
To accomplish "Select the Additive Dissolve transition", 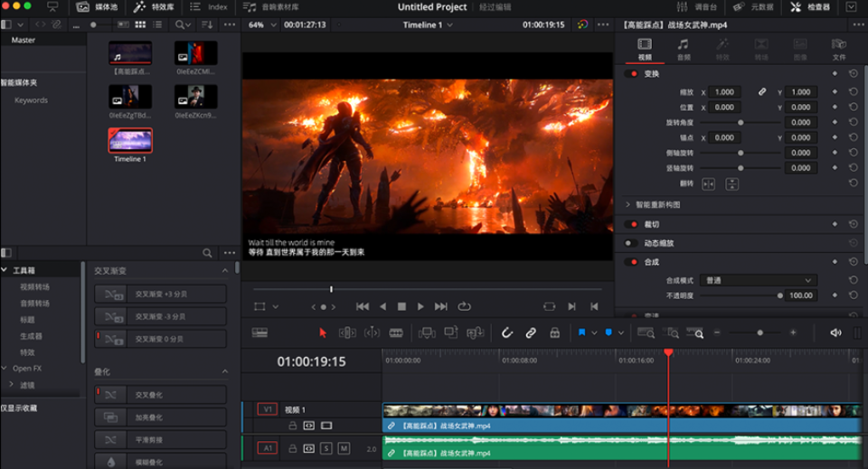I will point(161,417).
